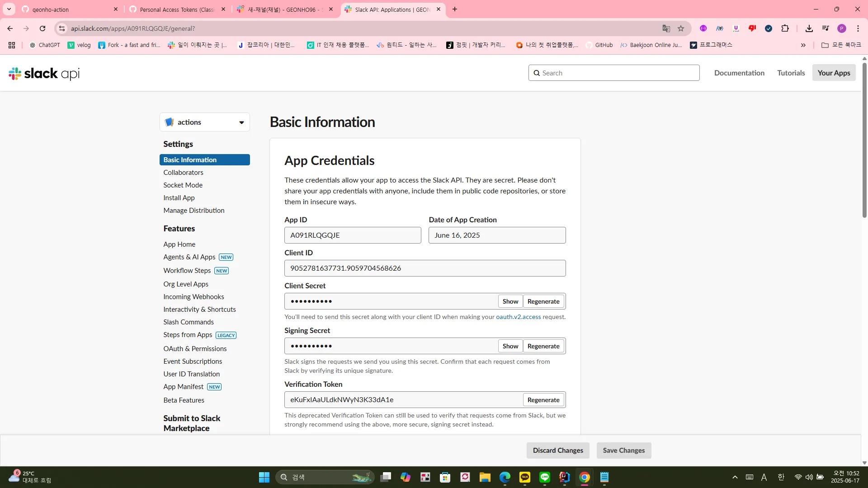The image size is (868, 488).
Task: Open KakaoTalk from taskbar
Action: click(x=525, y=477)
